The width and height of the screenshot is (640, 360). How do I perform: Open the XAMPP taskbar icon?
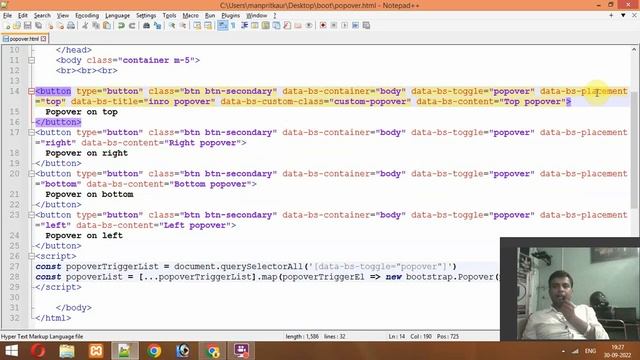(x=96, y=351)
